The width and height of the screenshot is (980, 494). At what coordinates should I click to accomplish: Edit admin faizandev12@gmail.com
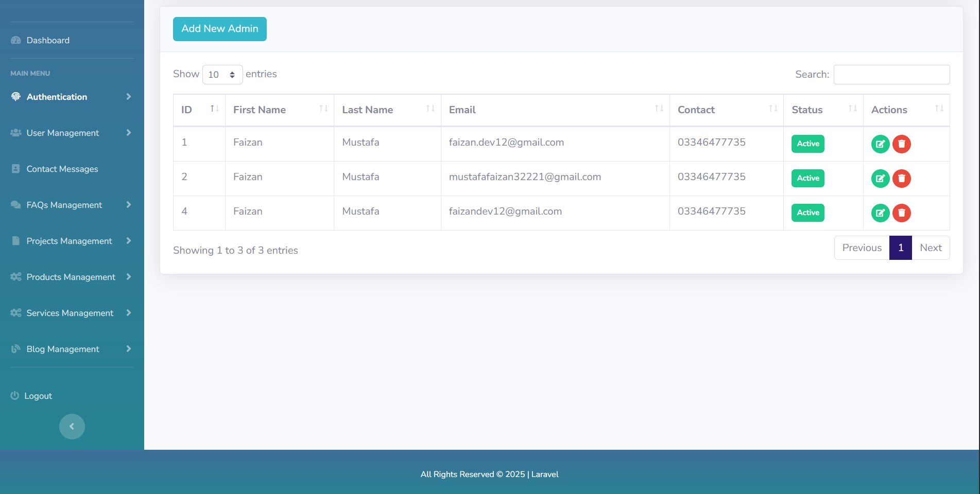click(880, 213)
